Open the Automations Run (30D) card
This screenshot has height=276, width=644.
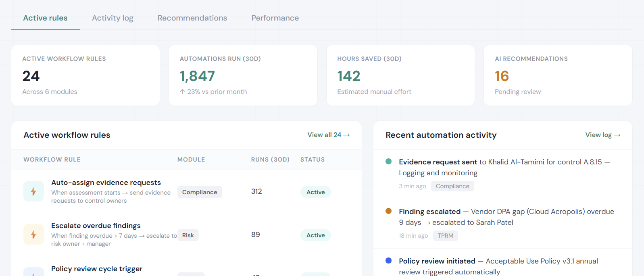click(243, 75)
